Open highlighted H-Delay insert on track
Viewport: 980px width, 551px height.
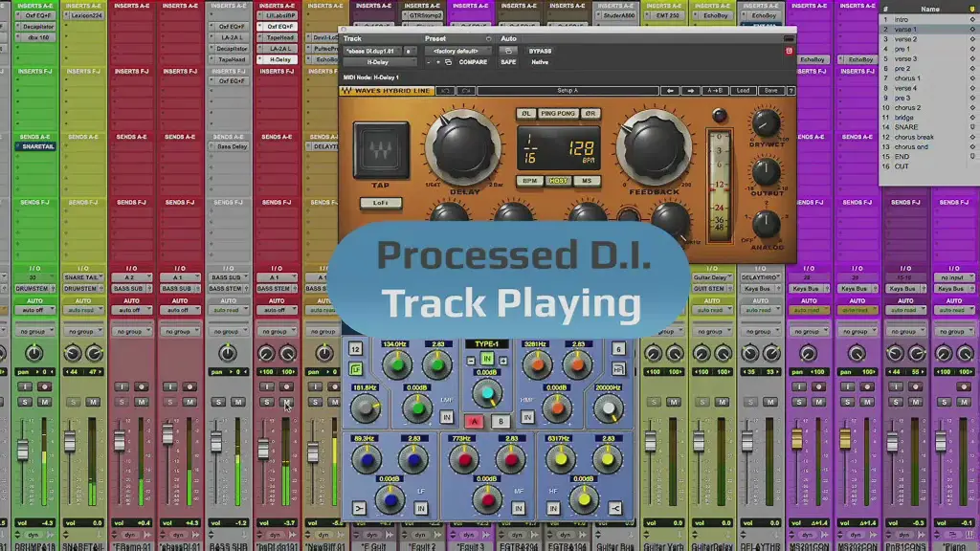pyautogui.click(x=278, y=59)
